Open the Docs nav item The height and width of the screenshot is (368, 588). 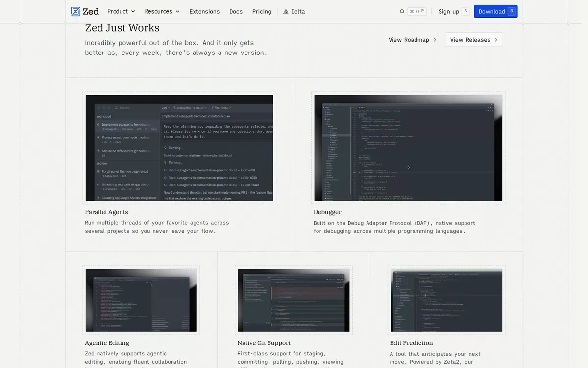236,11
